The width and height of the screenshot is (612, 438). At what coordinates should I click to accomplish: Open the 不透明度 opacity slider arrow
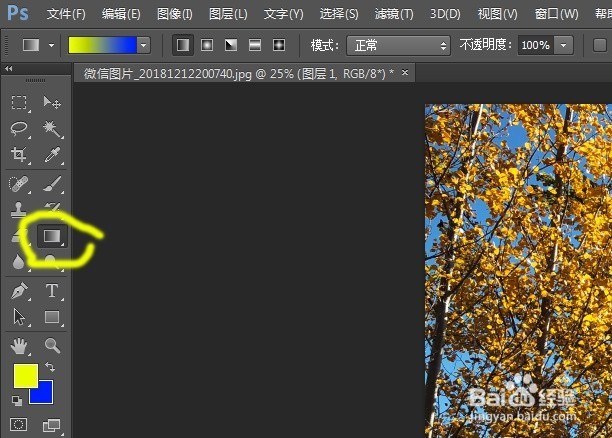[x=564, y=45]
